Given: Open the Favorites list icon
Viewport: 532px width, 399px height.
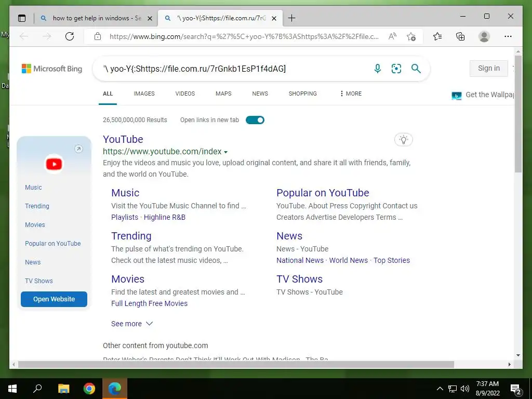Looking at the screenshot, I should [437, 36].
